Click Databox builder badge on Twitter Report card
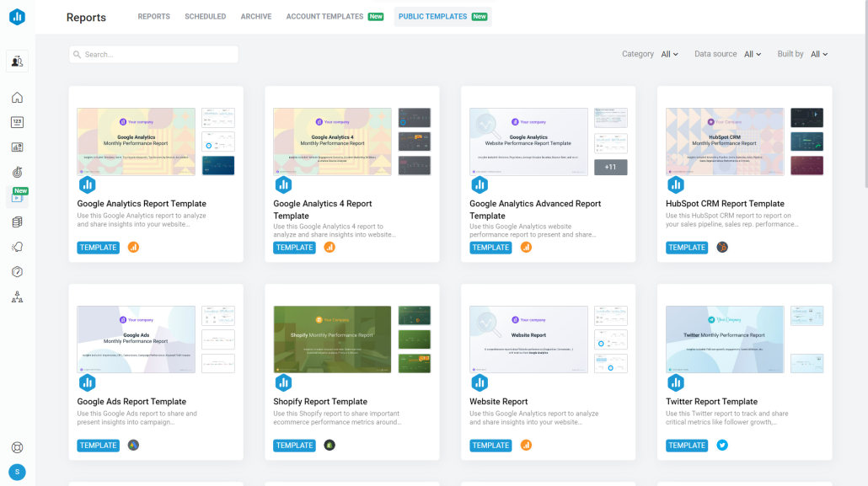 click(676, 382)
